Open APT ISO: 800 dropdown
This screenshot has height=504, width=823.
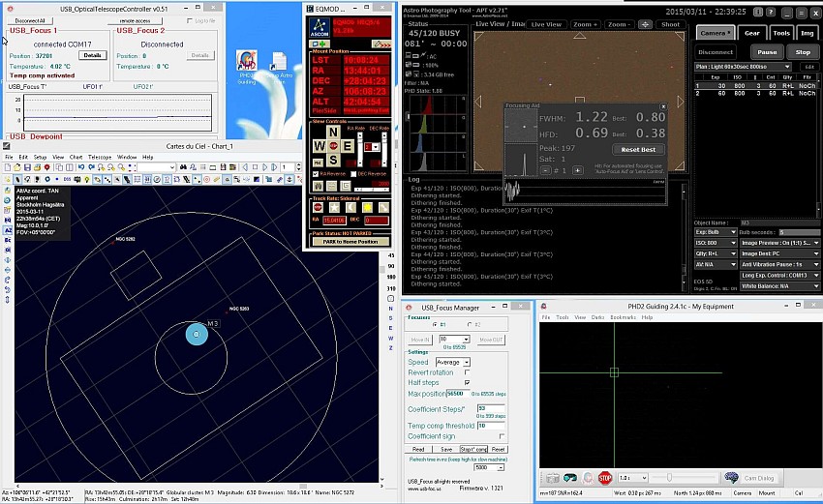(716, 243)
